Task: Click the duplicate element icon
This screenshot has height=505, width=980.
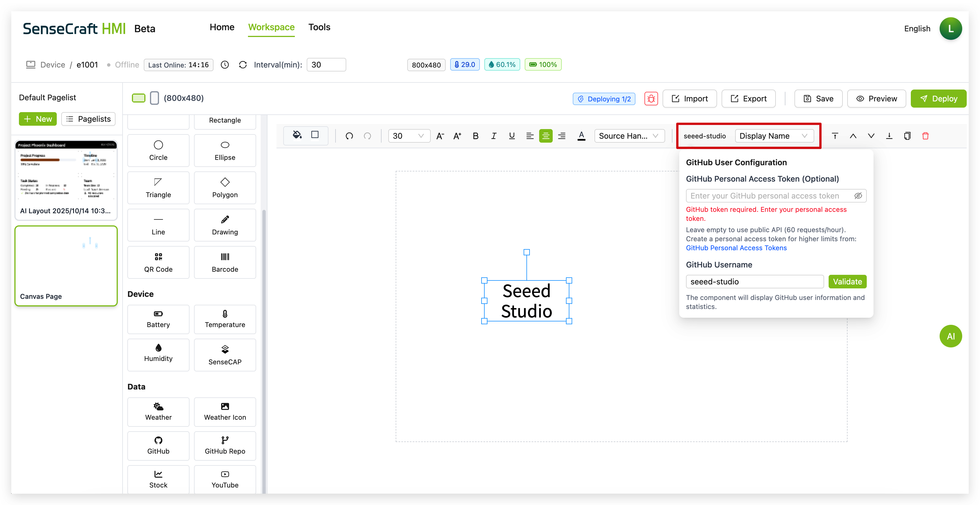Action: point(907,136)
